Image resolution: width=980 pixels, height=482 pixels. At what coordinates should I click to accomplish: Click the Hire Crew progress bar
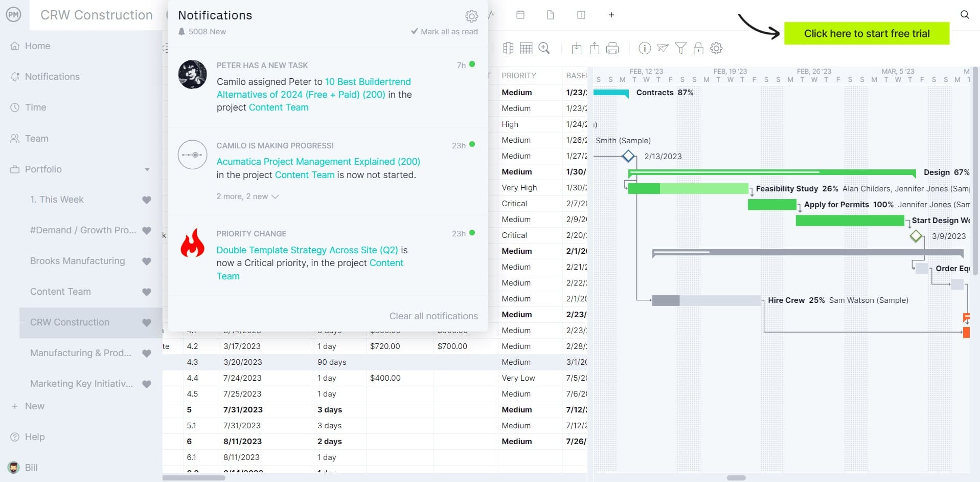point(706,300)
